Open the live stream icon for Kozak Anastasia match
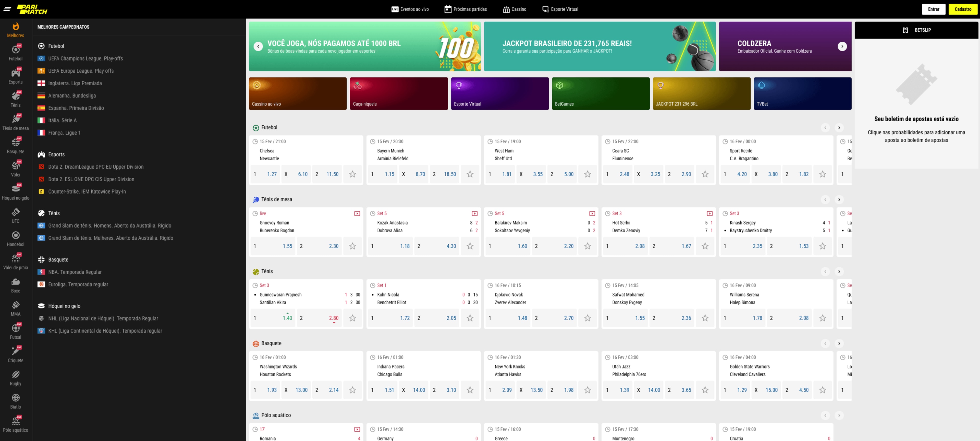 [474, 213]
